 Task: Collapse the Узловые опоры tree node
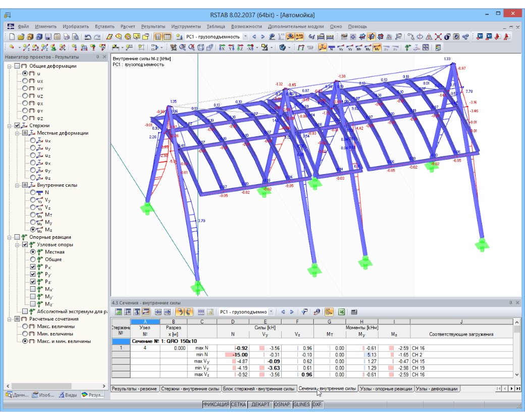(x=17, y=244)
